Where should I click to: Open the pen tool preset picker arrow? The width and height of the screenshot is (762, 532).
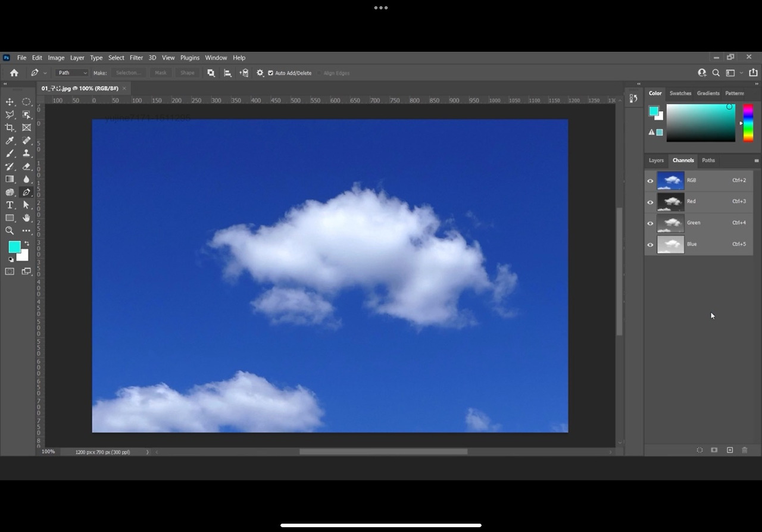click(x=45, y=73)
